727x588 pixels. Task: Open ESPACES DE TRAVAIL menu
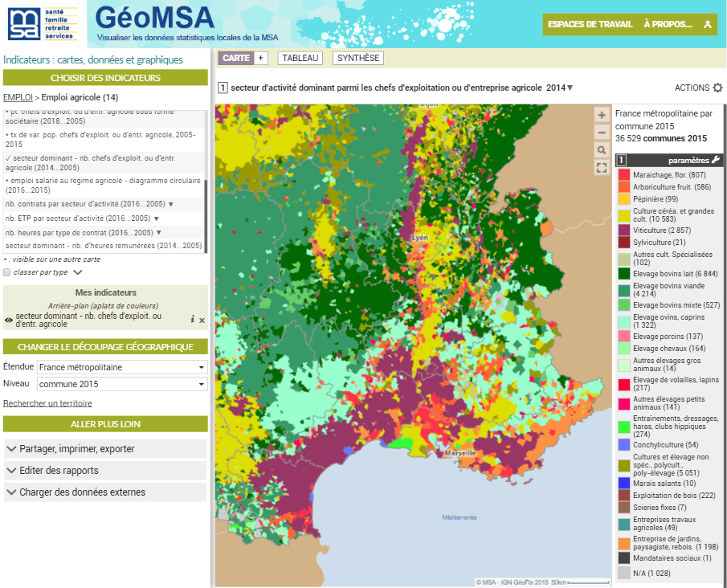point(590,25)
